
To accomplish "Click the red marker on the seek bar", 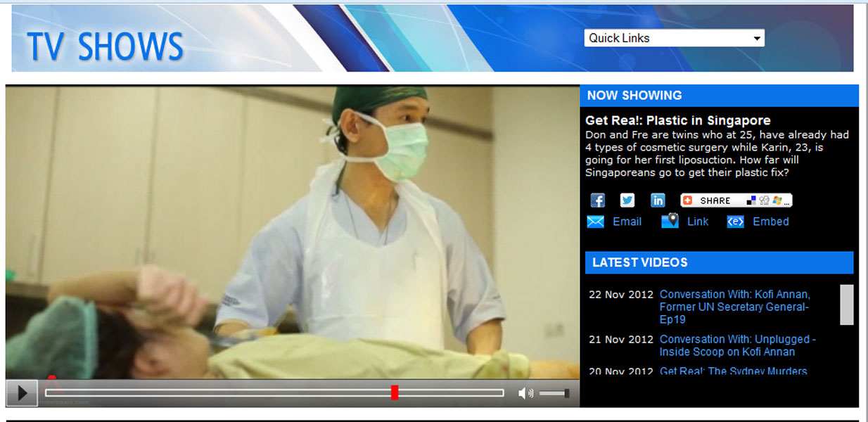I will pos(395,392).
